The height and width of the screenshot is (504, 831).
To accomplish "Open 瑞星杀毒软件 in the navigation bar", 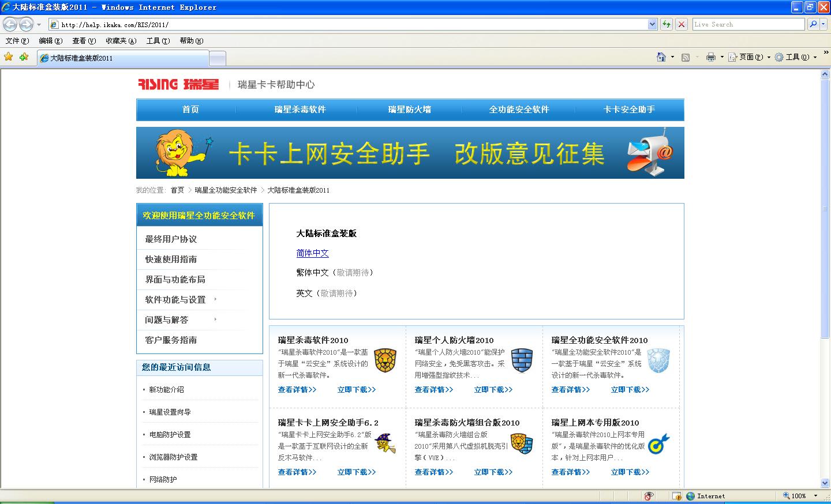I will tap(300, 110).
